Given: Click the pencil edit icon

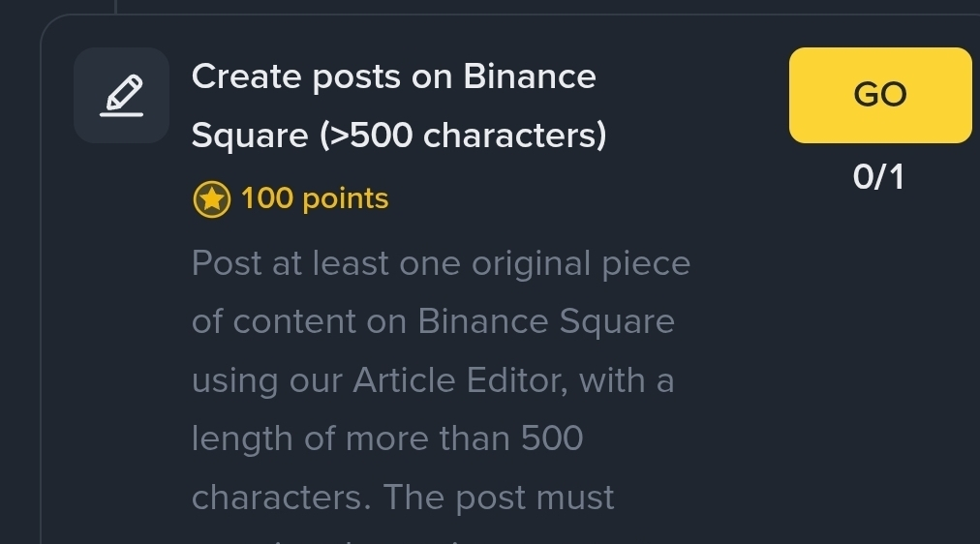Looking at the screenshot, I should (122, 96).
